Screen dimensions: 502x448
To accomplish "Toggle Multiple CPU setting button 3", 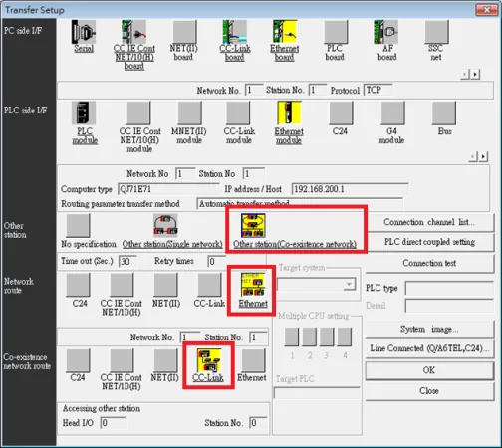I will (327, 336).
